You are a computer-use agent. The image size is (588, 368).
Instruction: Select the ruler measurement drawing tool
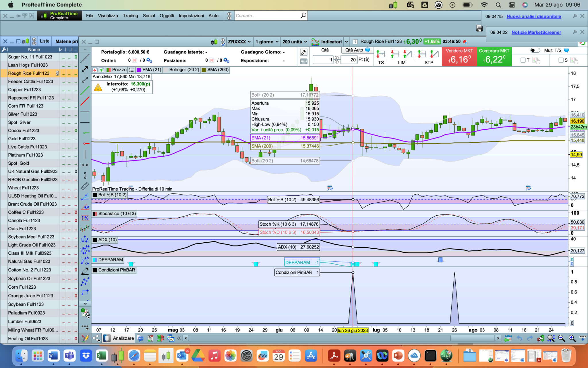pyautogui.click(x=85, y=186)
